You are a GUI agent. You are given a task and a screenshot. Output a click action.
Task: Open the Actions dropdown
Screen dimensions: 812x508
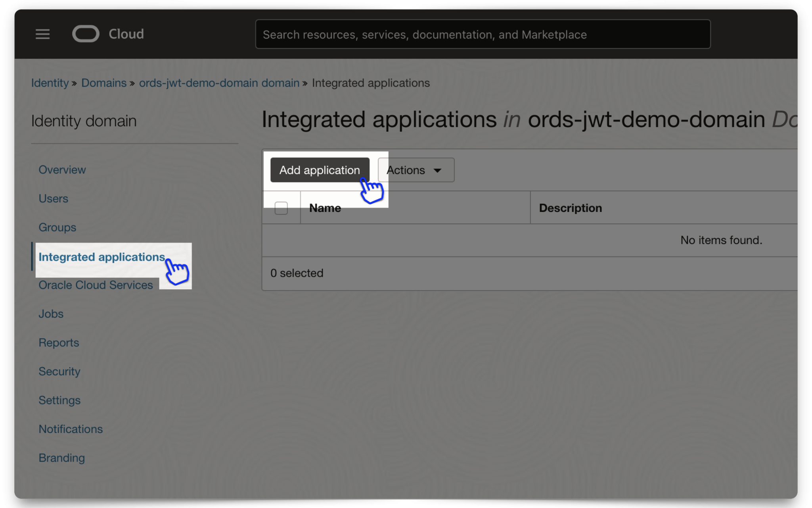tap(406, 170)
